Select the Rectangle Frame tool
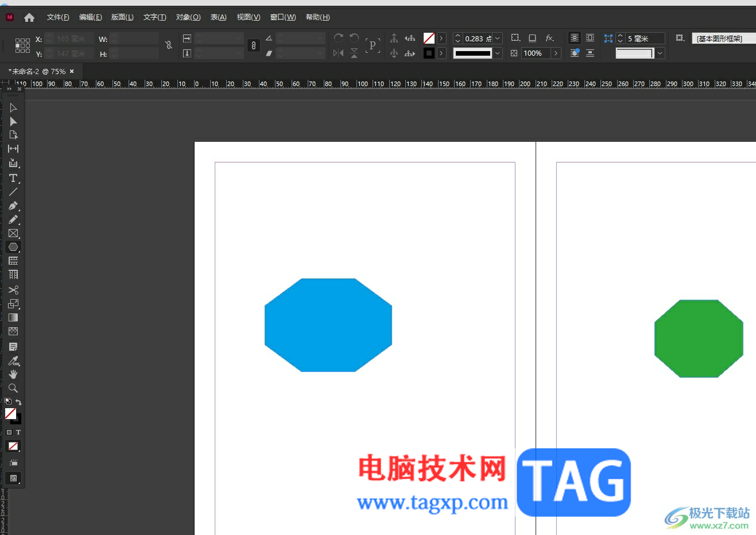 13,233
